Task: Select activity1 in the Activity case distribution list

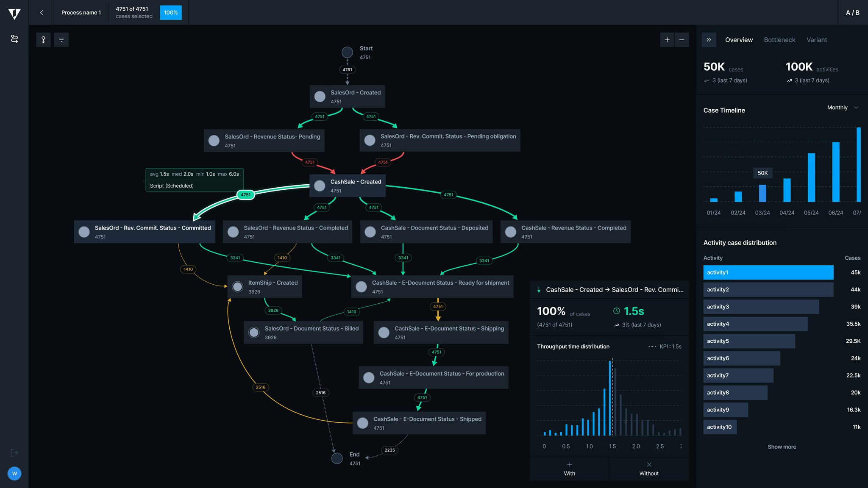Action: pos(768,272)
